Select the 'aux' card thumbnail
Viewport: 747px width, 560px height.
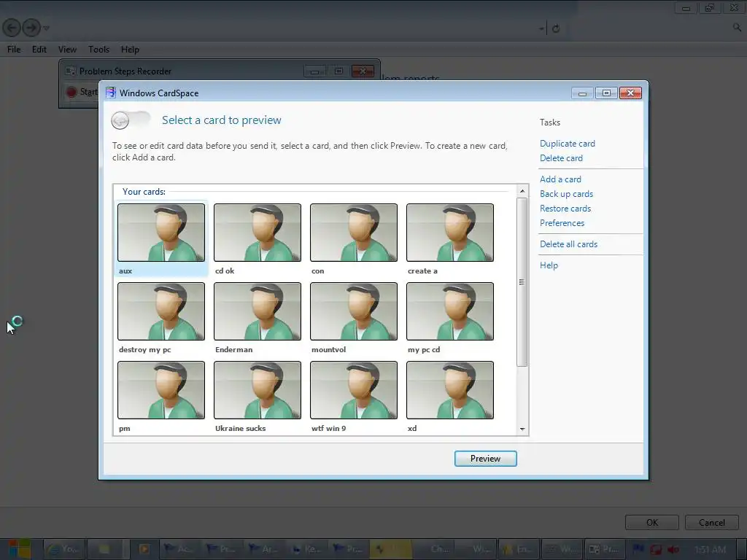click(161, 233)
